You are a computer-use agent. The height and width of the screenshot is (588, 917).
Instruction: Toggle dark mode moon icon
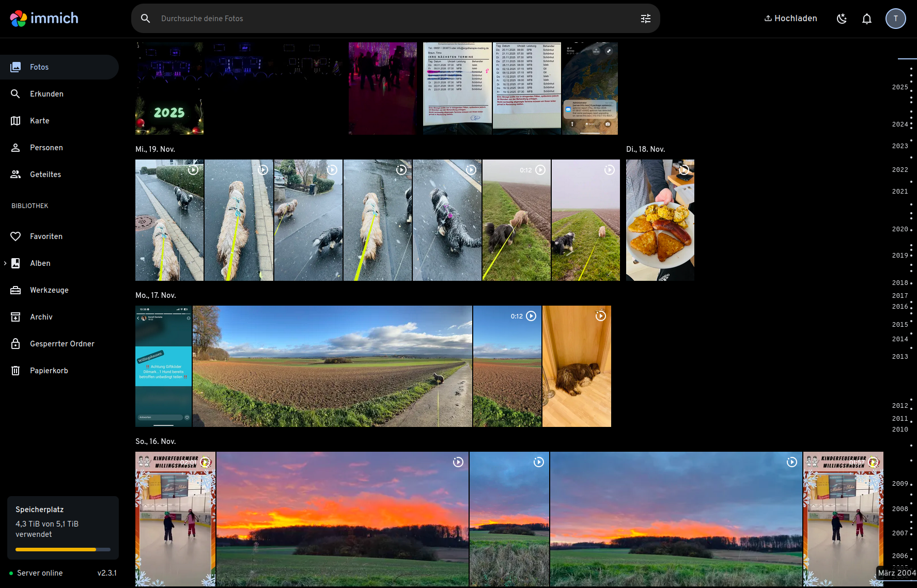842,19
